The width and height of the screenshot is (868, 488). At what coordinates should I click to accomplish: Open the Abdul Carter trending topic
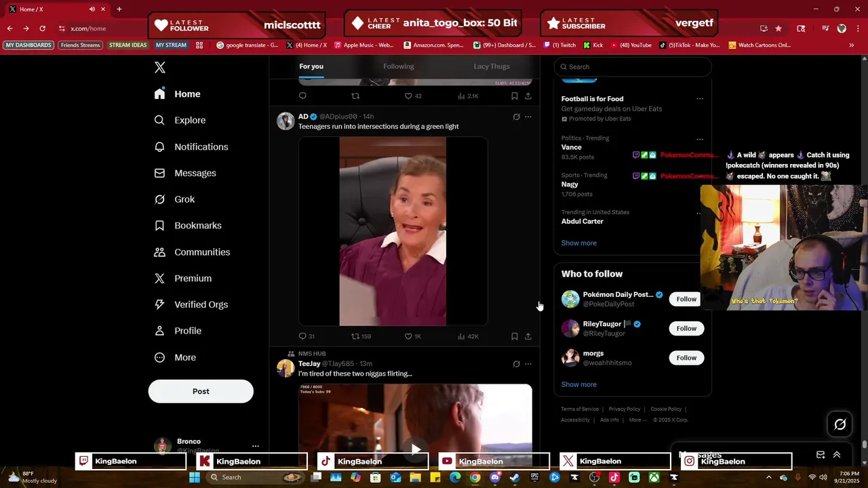pyautogui.click(x=582, y=222)
